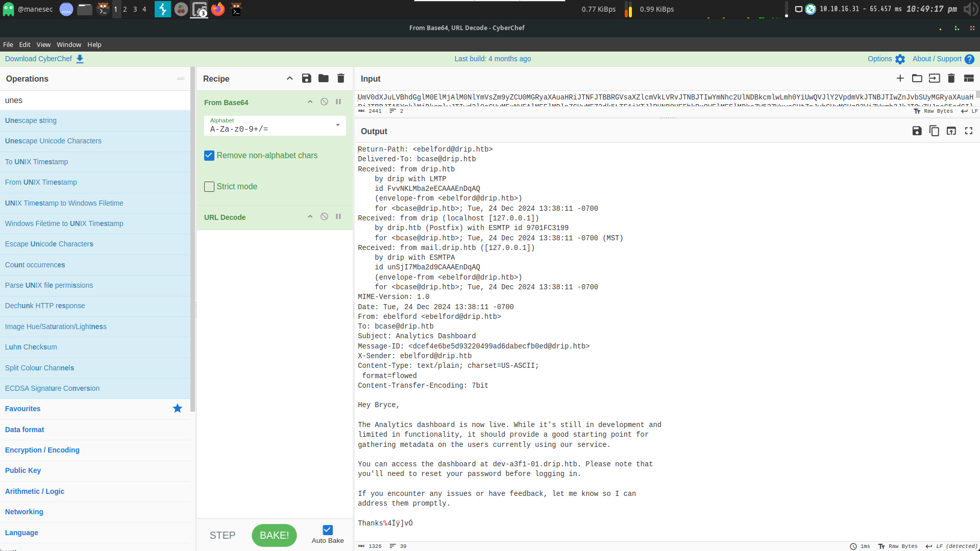
Task: Open the View menu
Action: pos(43,44)
